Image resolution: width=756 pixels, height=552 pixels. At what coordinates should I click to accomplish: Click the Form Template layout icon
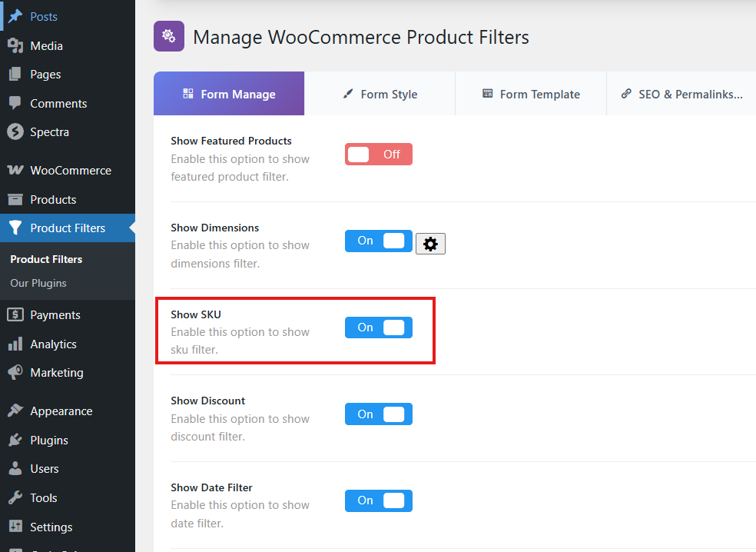[487, 94]
